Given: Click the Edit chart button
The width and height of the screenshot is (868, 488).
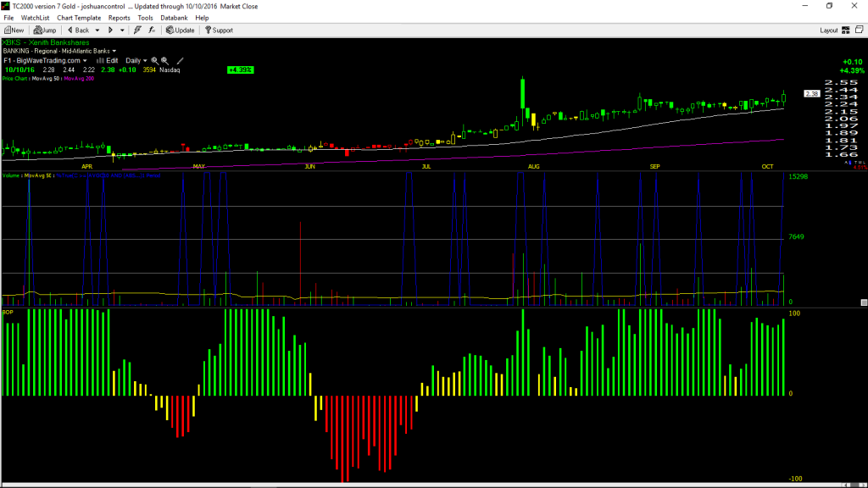Looking at the screenshot, I should coord(108,61).
